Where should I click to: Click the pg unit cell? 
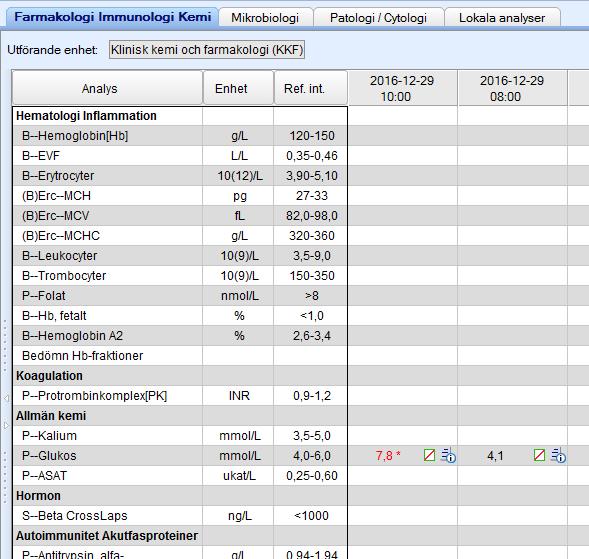(x=240, y=196)
